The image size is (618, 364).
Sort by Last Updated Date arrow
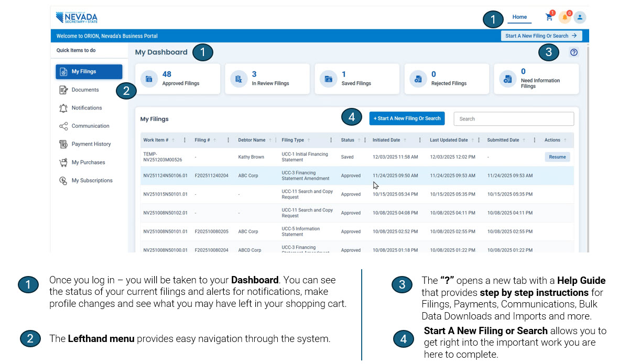pos(473,140)
